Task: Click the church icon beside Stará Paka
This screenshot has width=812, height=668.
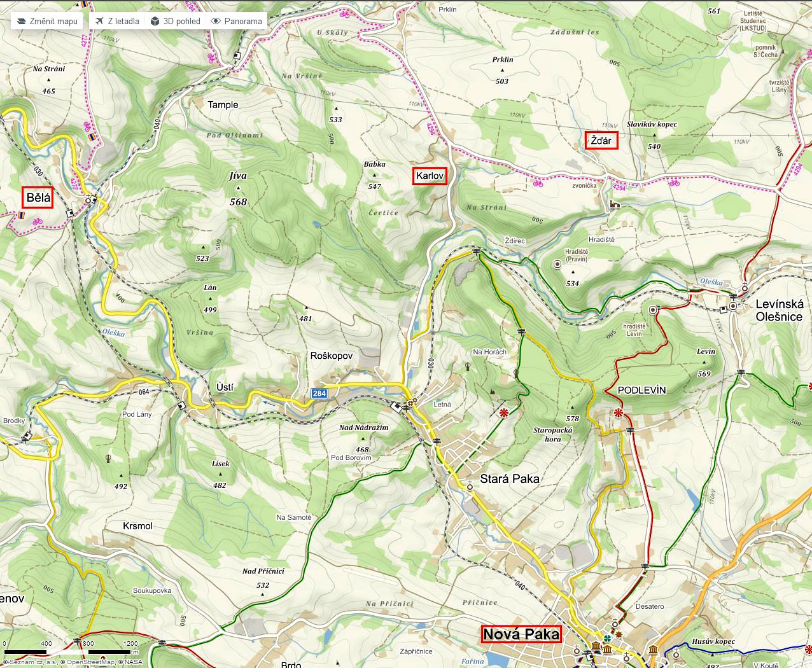Action: pyautogui.click(x=470, y=486)
